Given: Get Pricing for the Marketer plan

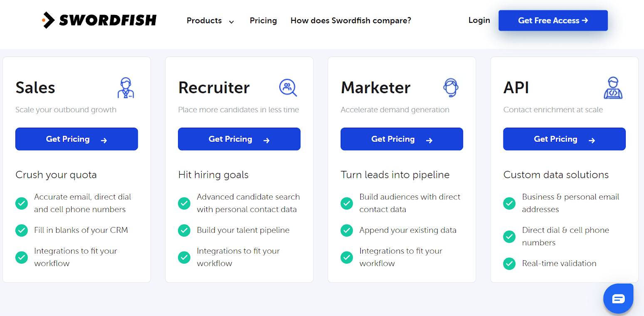Looking at the screenshot, I should coord(401,139).
